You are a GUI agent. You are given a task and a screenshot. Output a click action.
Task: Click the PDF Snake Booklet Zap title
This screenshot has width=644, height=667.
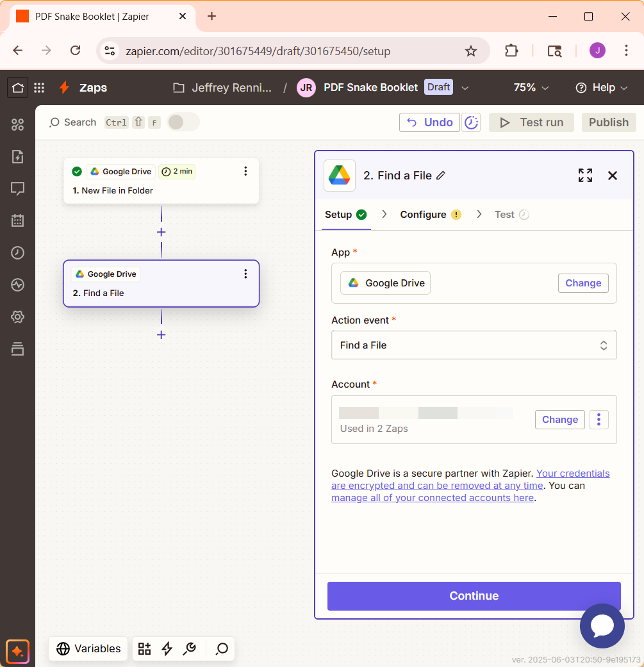coord(370,88)
